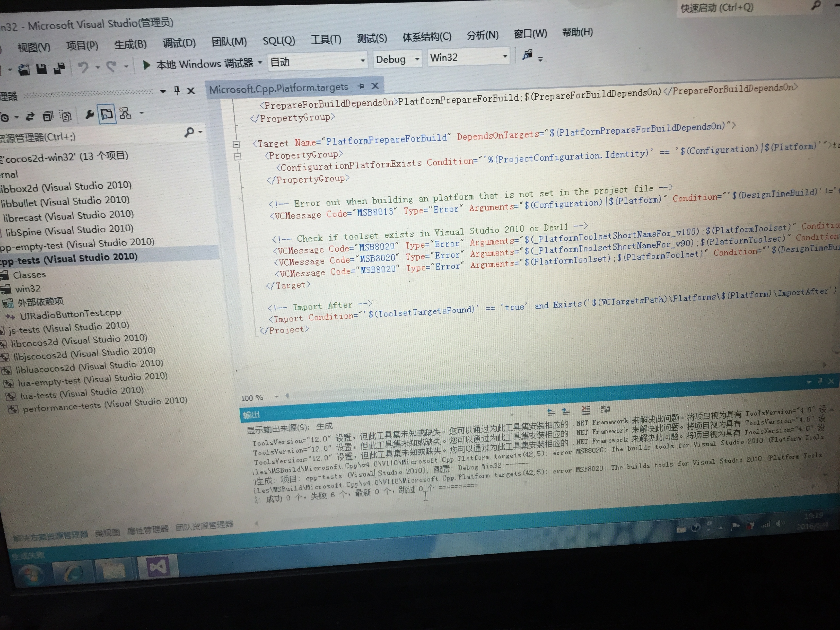Screen dimensions: 840x630
Task: Toggle word wrap in Output panel toolbar
Action: pyautogui.click(x=605, y=409)
